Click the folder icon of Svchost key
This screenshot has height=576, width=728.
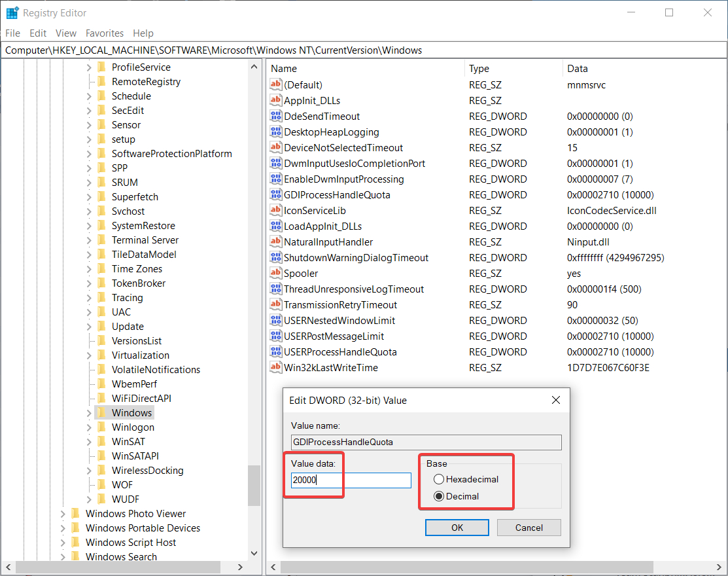101,211
